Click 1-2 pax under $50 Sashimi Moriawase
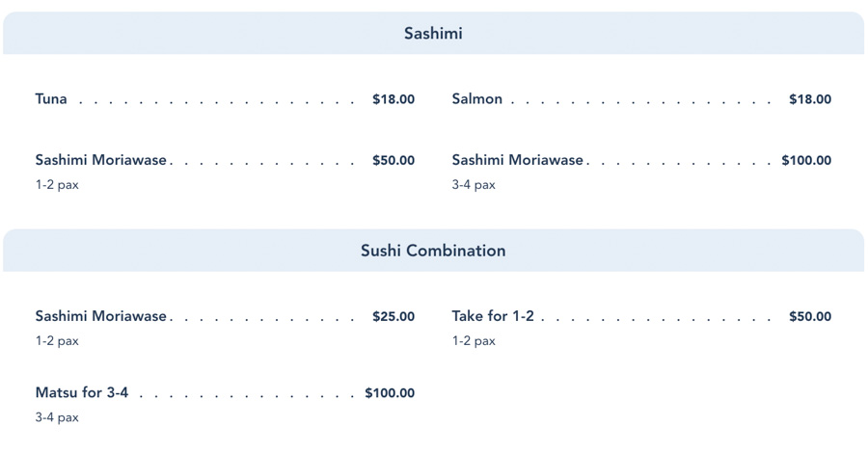868x453 pixels. tap(57, 185)
